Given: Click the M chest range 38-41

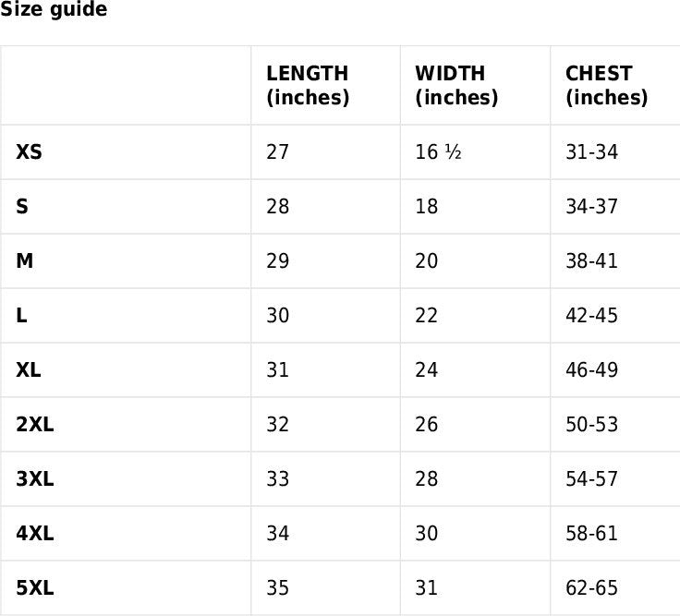Looking at the screenshot, I should (591, 260).
